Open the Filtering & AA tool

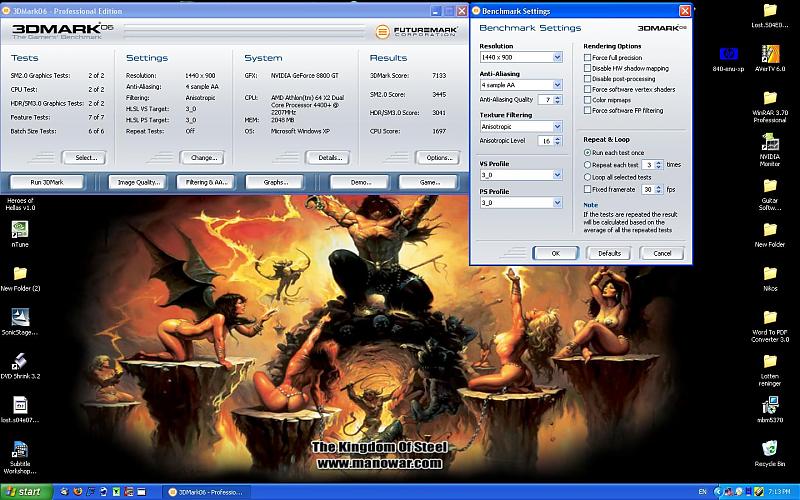click(x=206, y=182)
